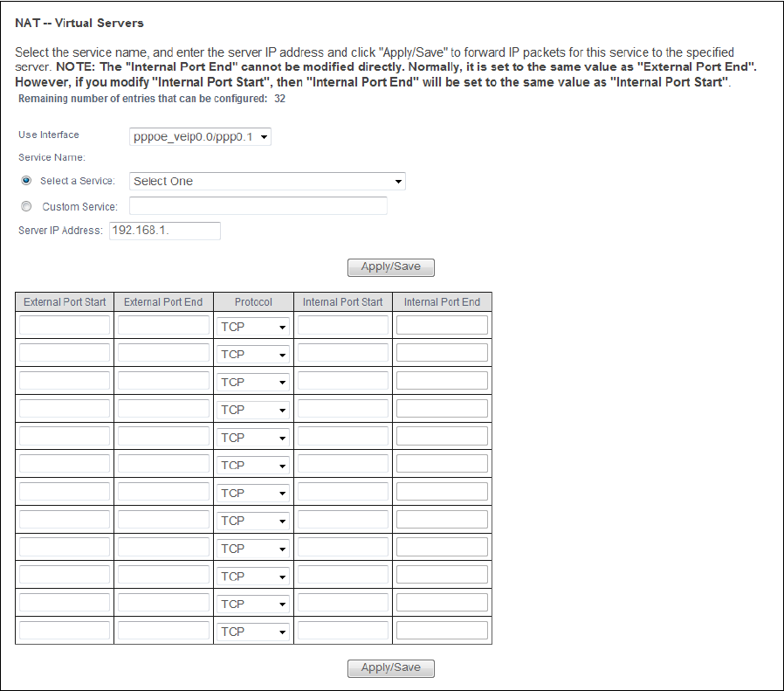Screen dimensions: 784x691
Task: Open the tenth row TCP protocol dropdown
Action: (x=253, y=577)
